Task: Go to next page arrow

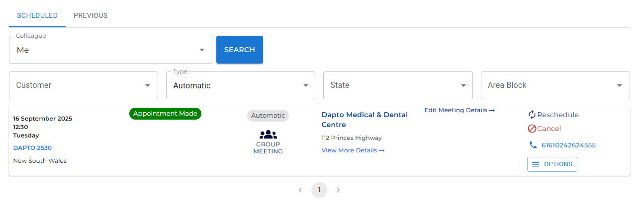Action: [338, 190]
